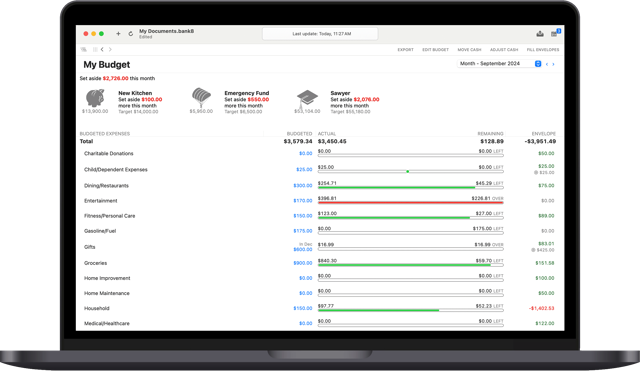Select the Household category

tap(96, 308)
